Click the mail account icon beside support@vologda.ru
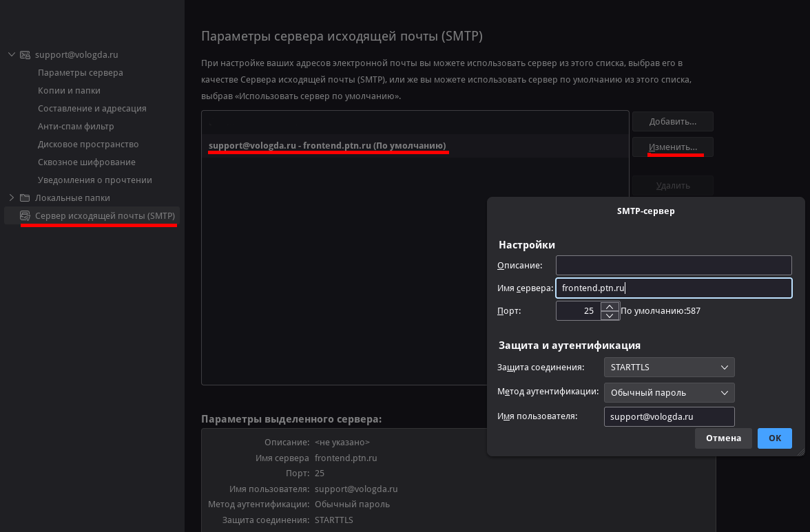This screenshot has width=810, height=532. click(25, 55)
